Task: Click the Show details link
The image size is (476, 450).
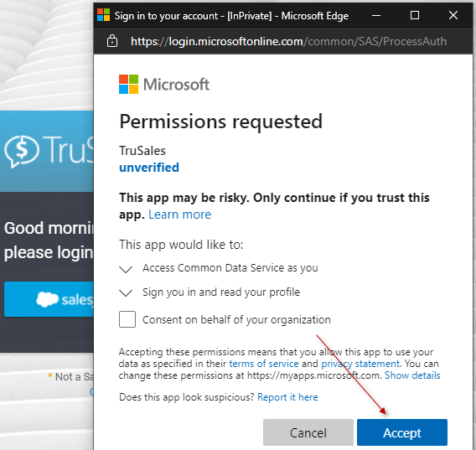Action: click(x=412, y=375)
